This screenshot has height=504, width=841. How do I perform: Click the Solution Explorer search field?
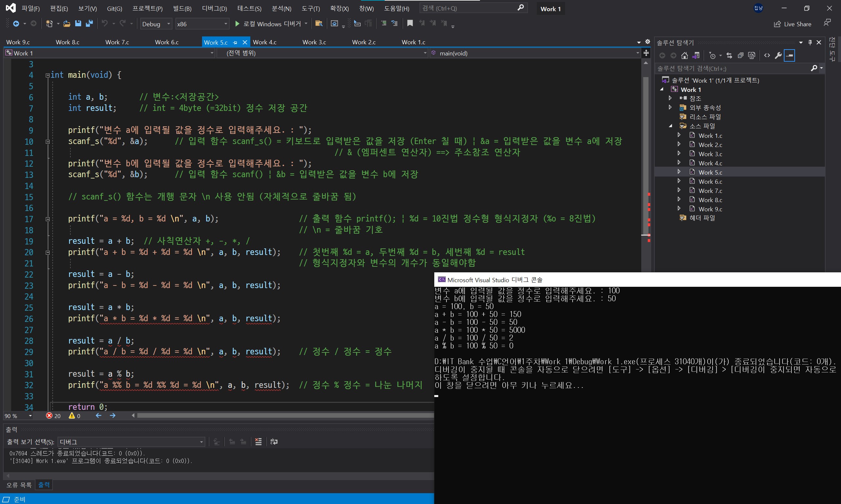tap(731, 69)
